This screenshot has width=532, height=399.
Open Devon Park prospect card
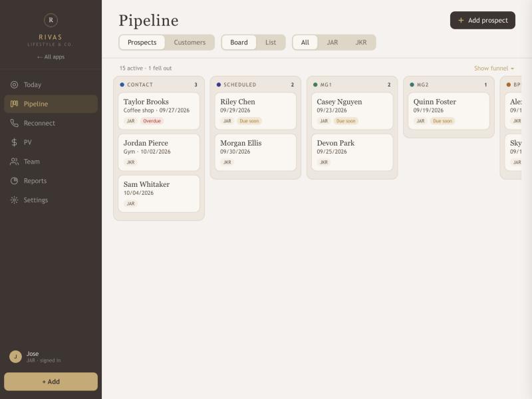(352, 152)
